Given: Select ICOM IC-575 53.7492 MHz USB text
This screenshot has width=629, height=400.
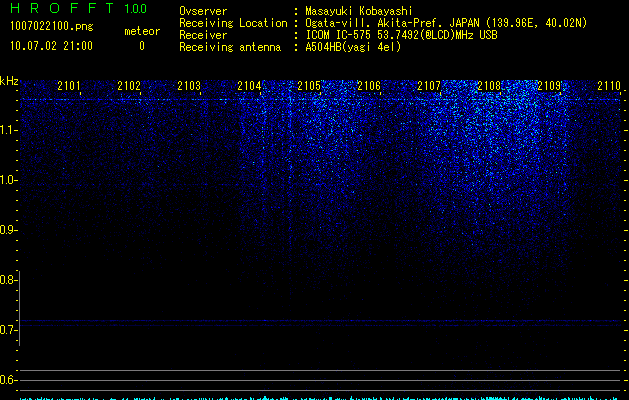Looking at the screenshot, I should coord(401,35).
